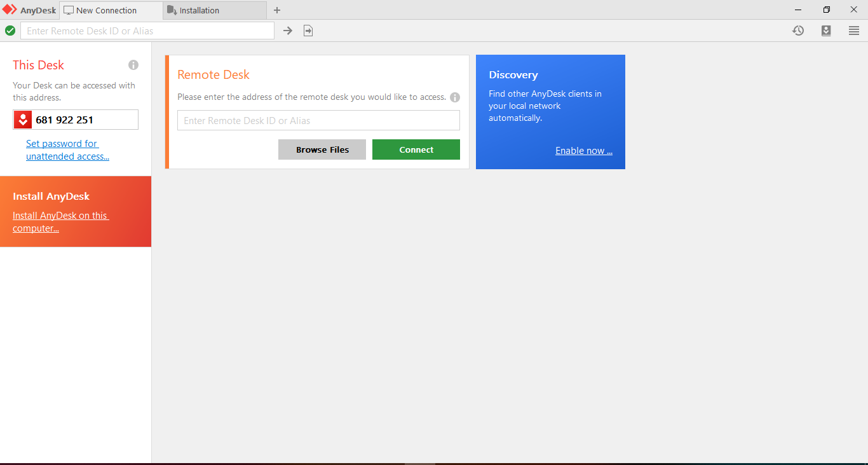
Task: Open the main hamburger menu
Action: pos(854,30)
